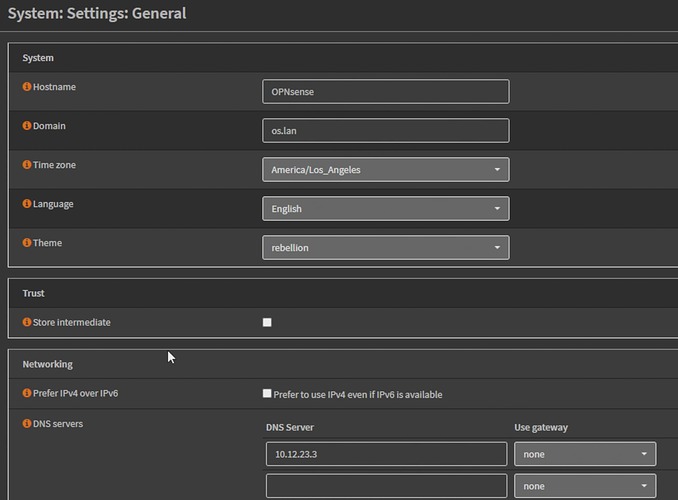This screenshot has height=500, width=678.
Task: Enable the Store intermediate checkbox
Action: 267,323
